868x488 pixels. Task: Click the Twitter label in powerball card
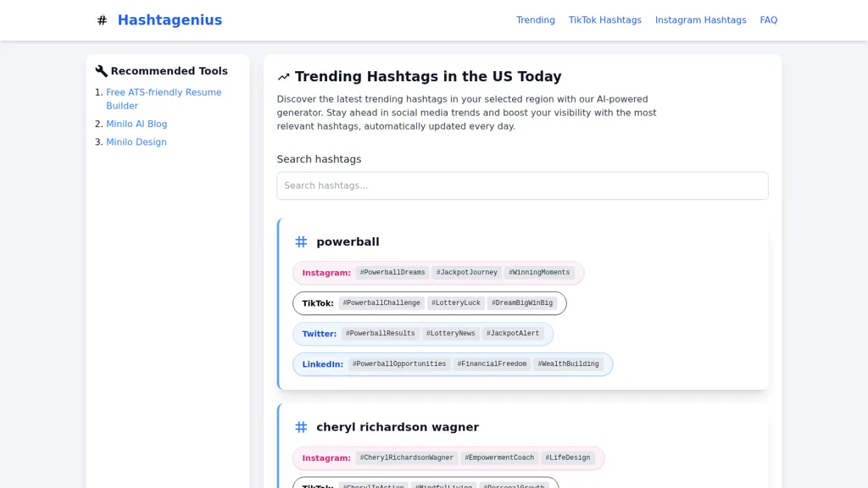[320, 334]
